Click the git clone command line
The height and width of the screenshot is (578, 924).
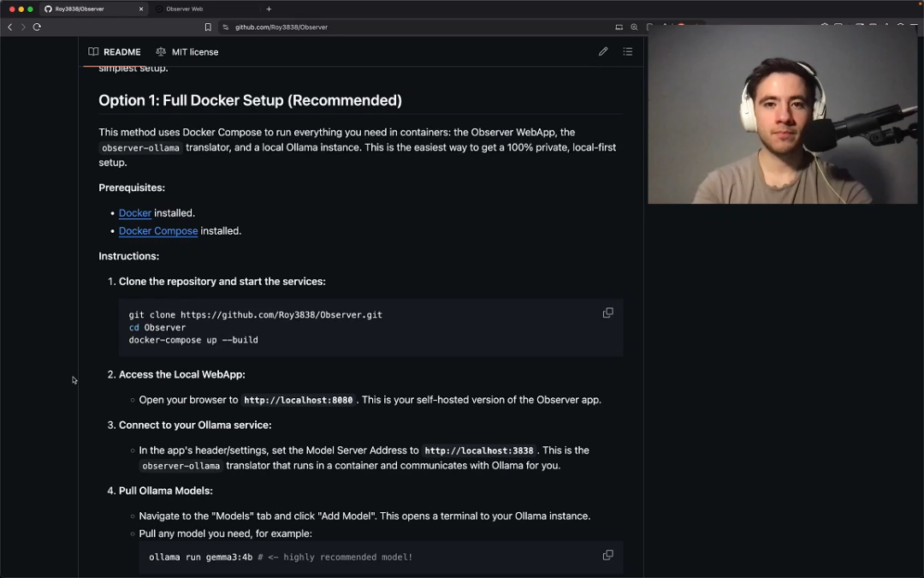tap(255, 315)
